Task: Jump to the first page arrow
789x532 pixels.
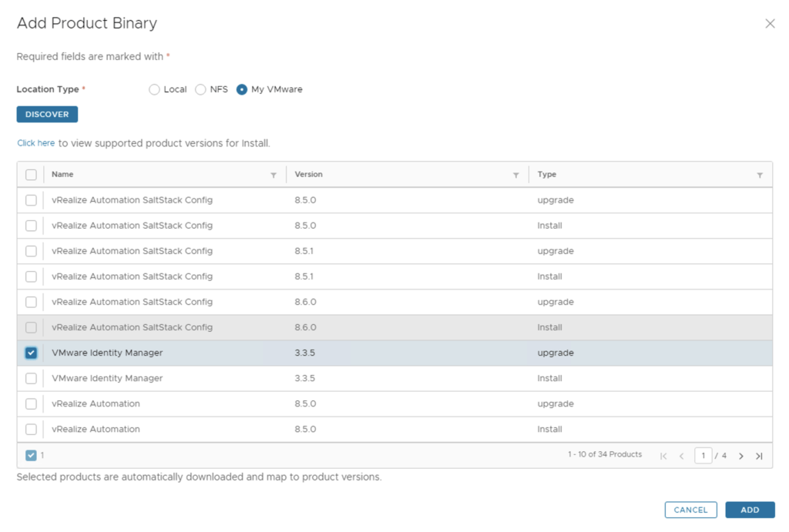Action: (x=663, y=456)
